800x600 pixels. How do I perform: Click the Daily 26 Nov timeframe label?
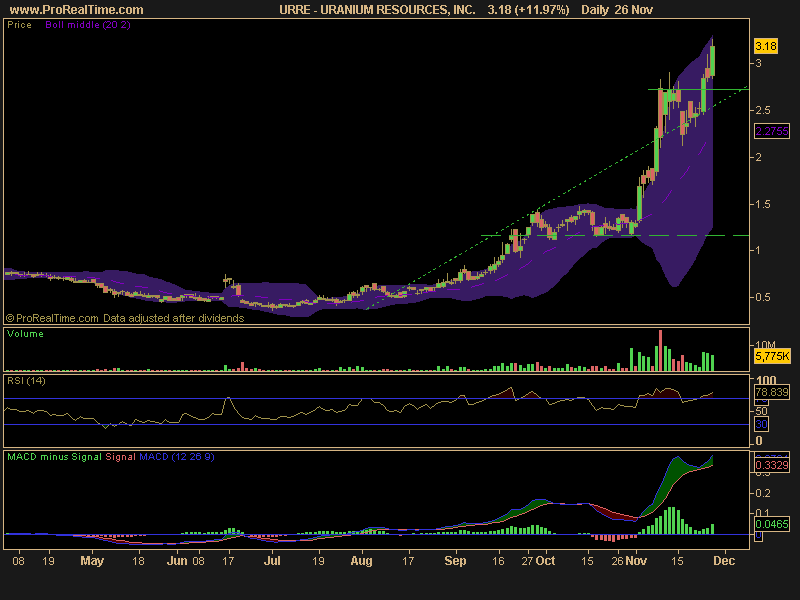click(617, 10)
